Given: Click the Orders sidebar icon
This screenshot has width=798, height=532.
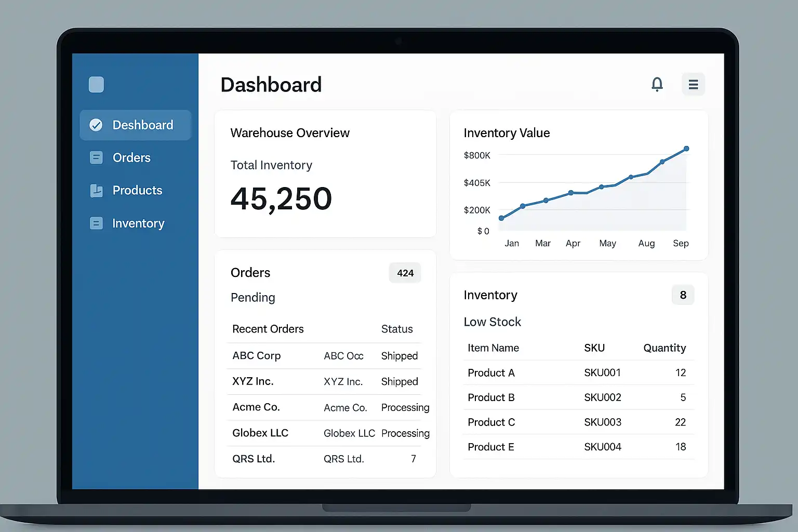Looking at the screenshot, I should 96,157.
